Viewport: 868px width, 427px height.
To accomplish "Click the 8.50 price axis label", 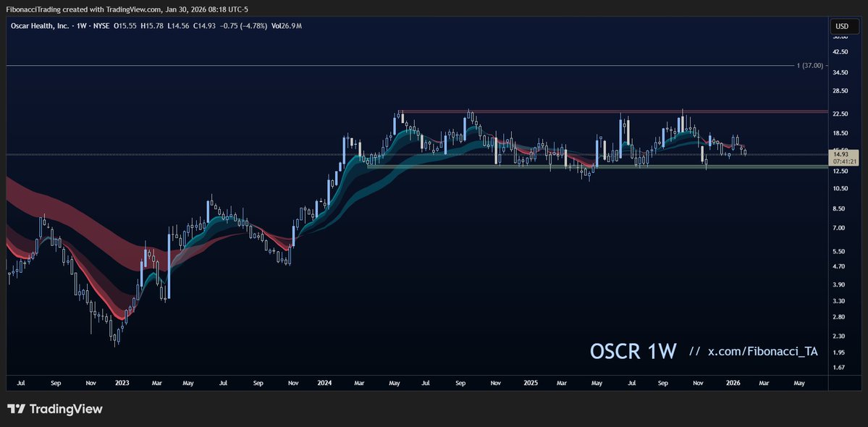I will coord(840,209).
